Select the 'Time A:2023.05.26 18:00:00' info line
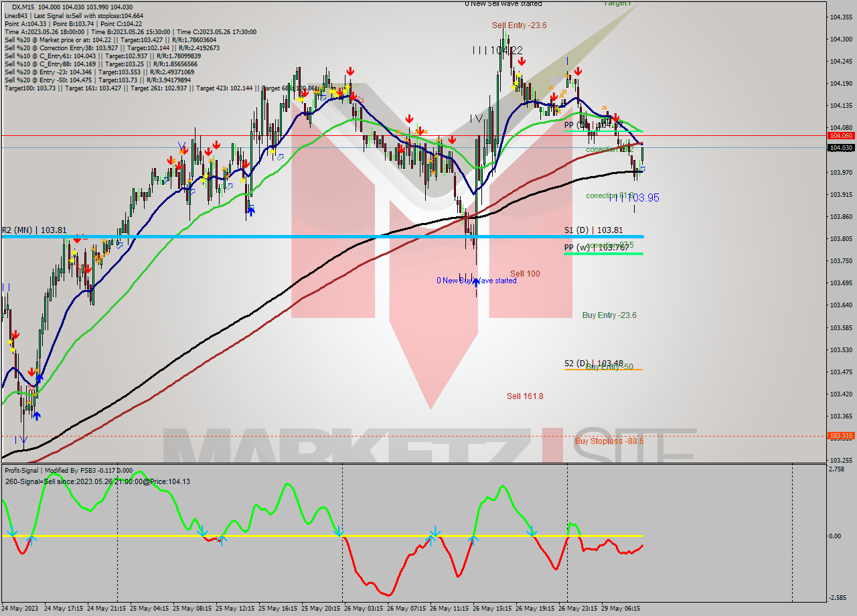 [131, 31]
